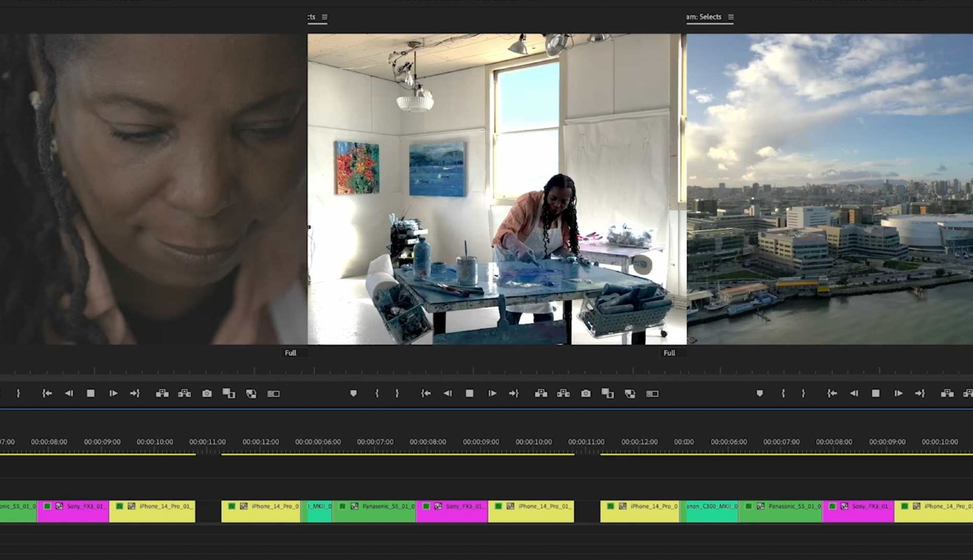
Task: Click Go to Out in the left monitor controls
Action: [x=135, y=394]
